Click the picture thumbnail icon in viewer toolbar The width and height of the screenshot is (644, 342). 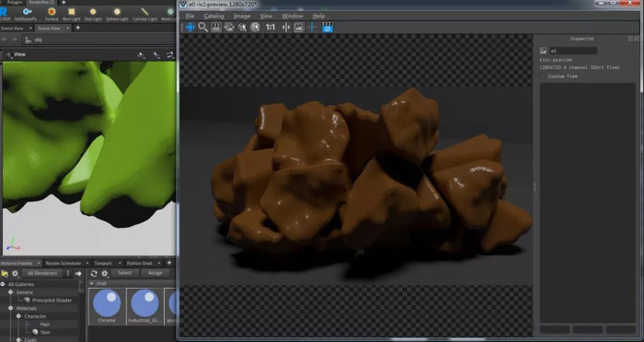(x=299, y=27)
